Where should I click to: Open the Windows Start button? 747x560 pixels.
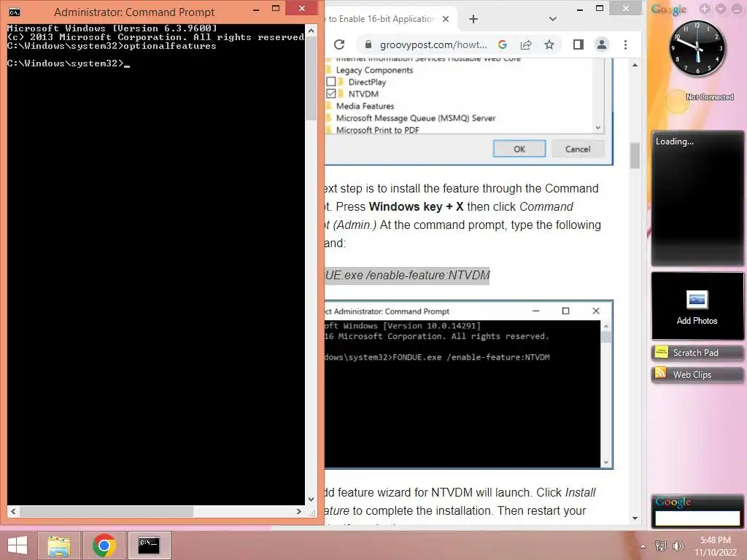click(18, 545)
